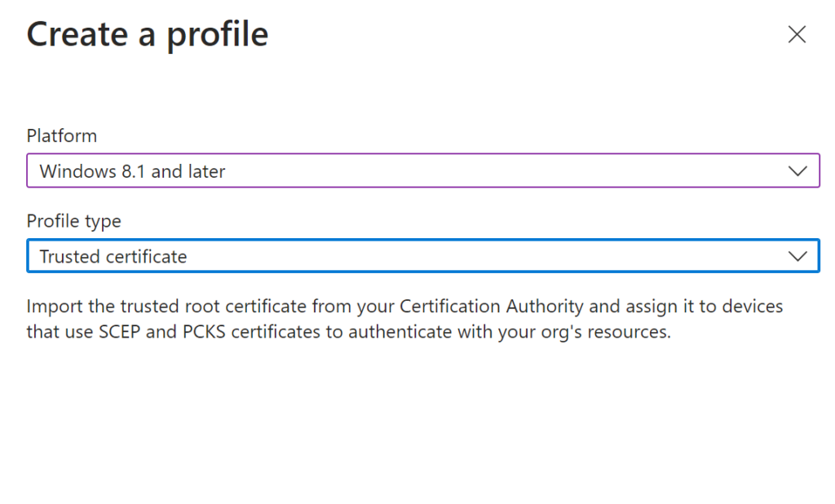Change the Trusted certificate profile type
The image size is (835, 504).
pos(423,256)
